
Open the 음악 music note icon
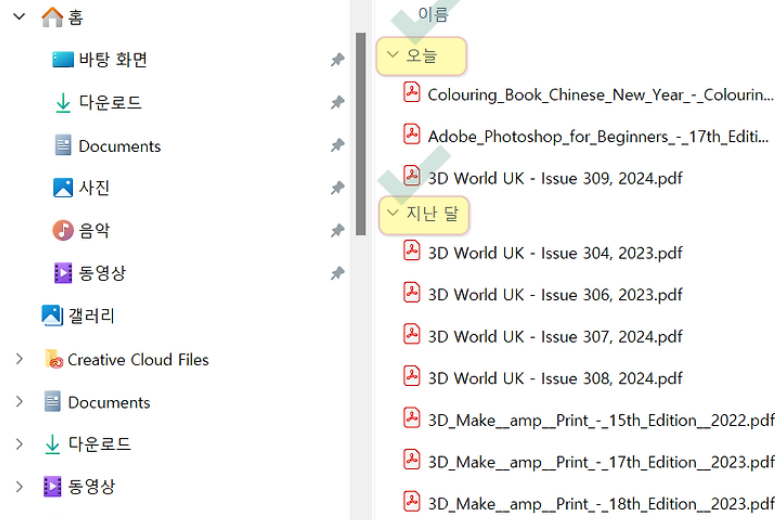(x=63, y=230)
